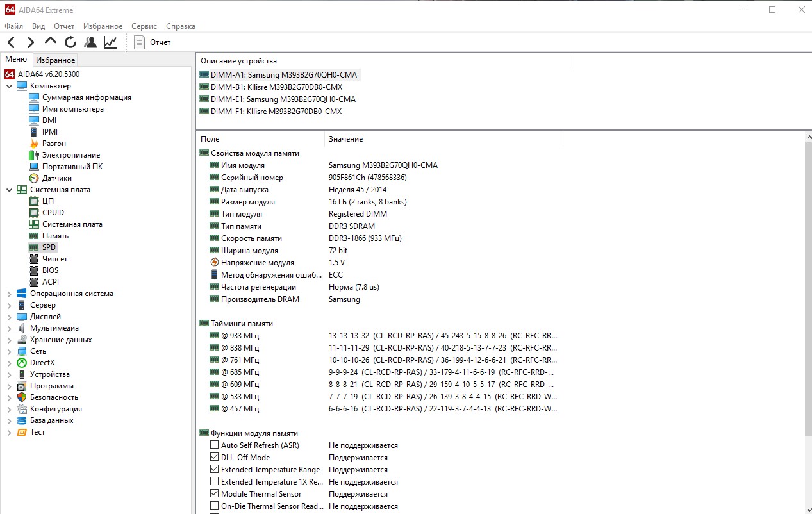Switch to the Меню tab
Image resolution: width=812 pixels, height=514 pixels.
point(16,60)
